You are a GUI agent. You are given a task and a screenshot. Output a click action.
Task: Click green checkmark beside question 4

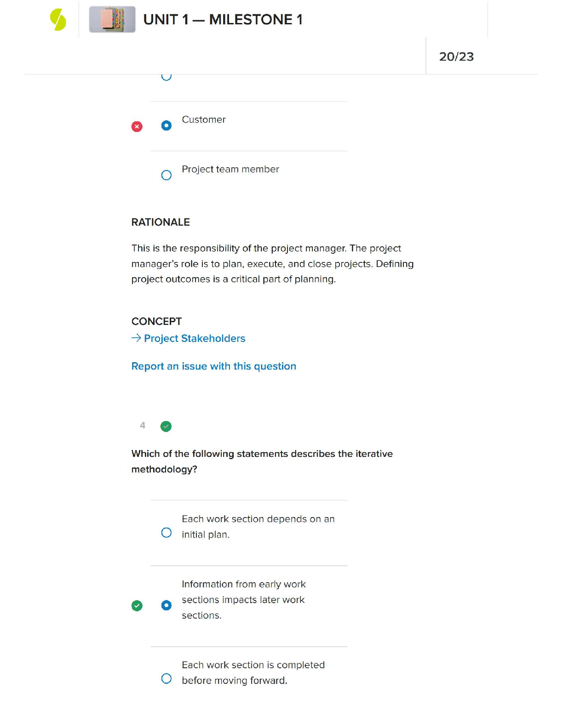[166, 427]
